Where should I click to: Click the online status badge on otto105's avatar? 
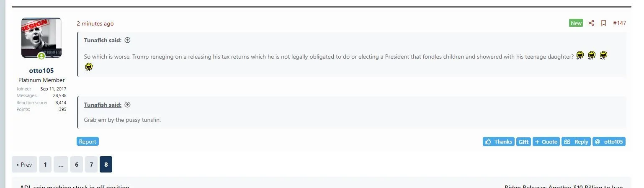tap(41, 56)
